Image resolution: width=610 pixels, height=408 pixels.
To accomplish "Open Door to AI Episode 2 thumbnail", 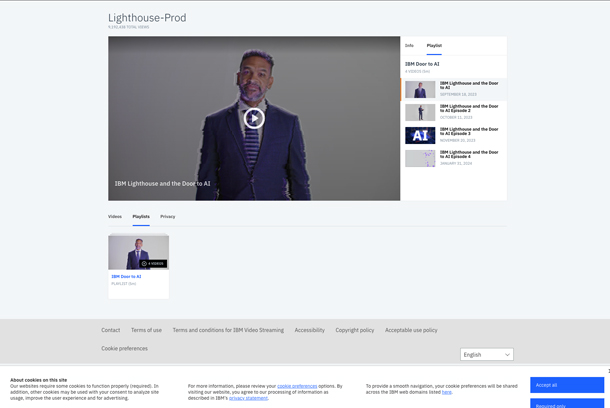I will click(x=420, y=112).
